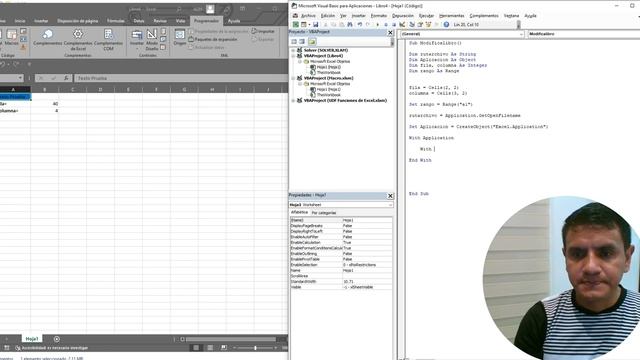Open the Excel Name Box dropdown
The height and width of the screenshot is (360, 640).
pos(20,78)
